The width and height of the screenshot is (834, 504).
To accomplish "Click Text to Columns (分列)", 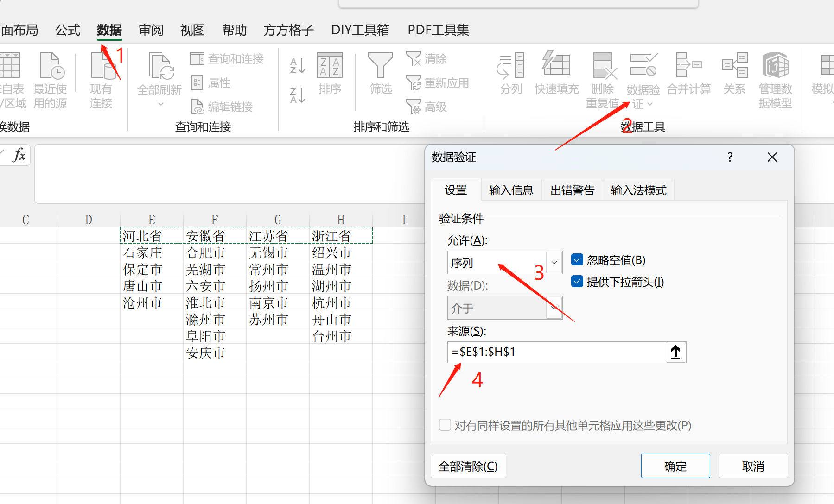I will [511, 73].
